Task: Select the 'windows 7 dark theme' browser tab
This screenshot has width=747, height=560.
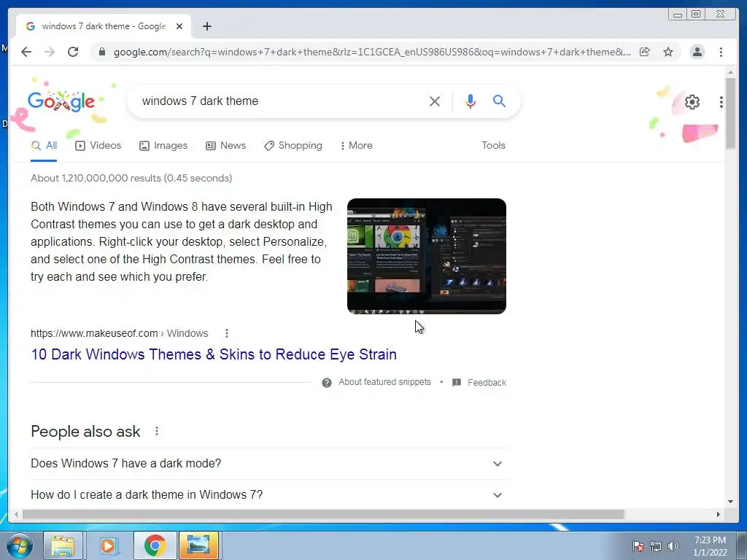Action: tap(104, 26)
